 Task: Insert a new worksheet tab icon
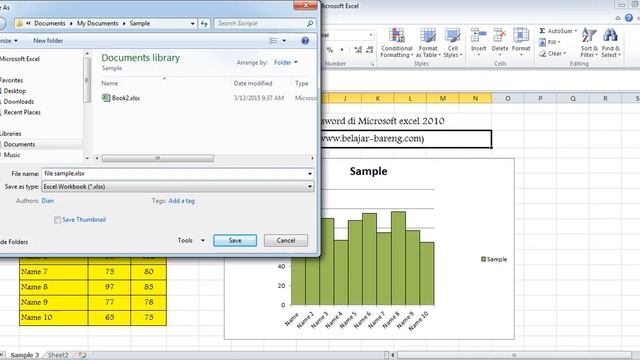pyautogui.click(x=82, y=355)
